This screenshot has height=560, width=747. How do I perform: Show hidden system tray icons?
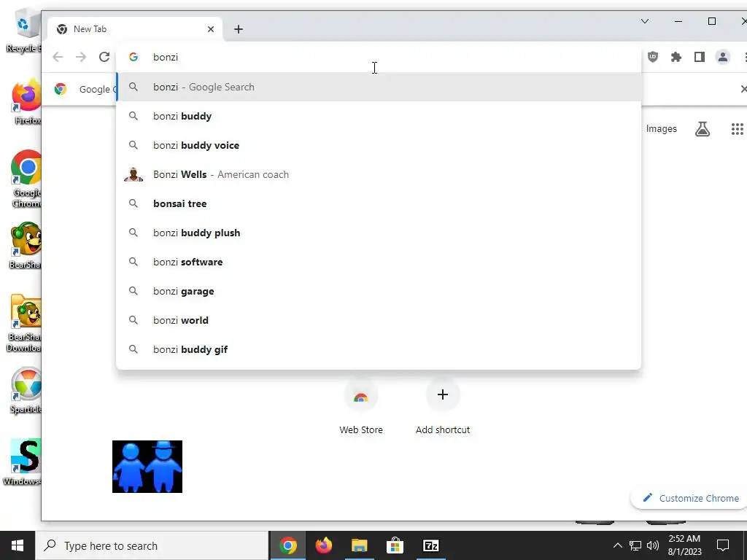click(x=617, y=545)
